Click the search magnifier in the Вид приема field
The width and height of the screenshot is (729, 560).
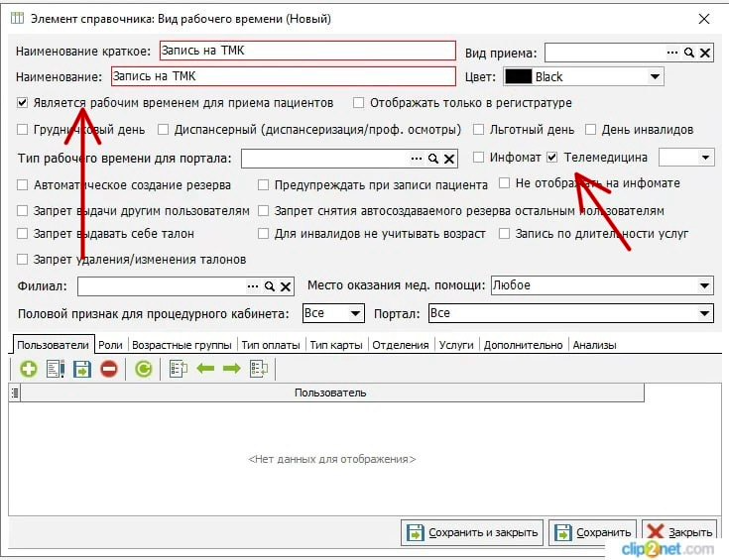pos(689,53)
